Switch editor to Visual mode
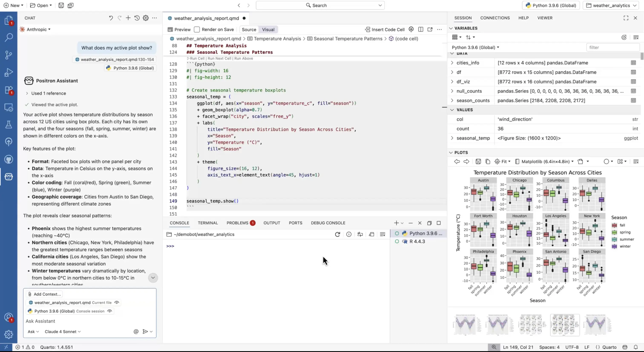This screenshot has width=644, height=352. coord(268,30)
